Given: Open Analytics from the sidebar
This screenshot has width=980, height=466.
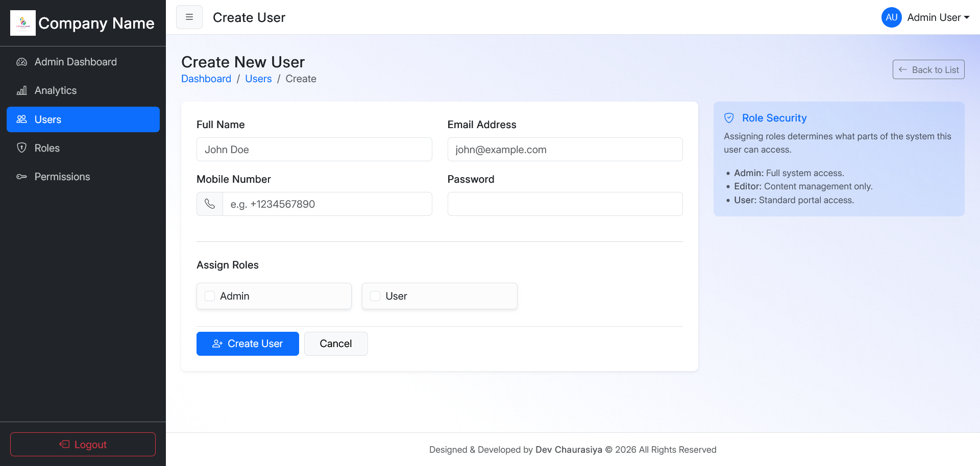Looking at the screenshot, I should pos(56,91).
